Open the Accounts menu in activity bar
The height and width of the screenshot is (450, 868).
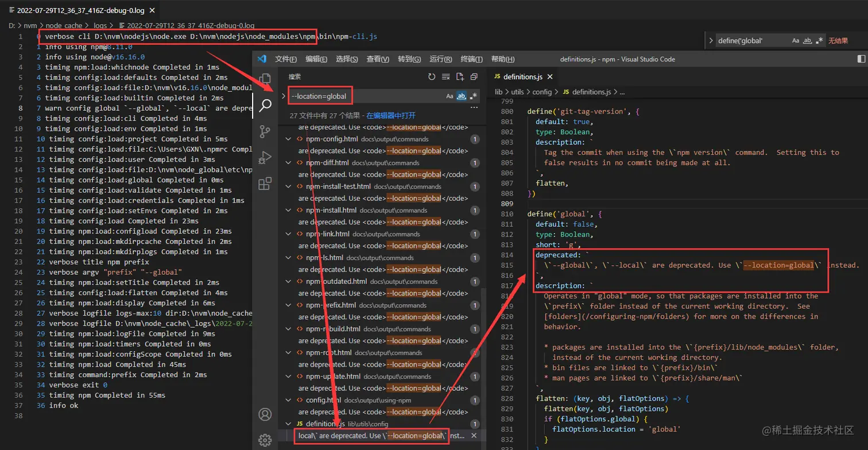coord(265,414)
